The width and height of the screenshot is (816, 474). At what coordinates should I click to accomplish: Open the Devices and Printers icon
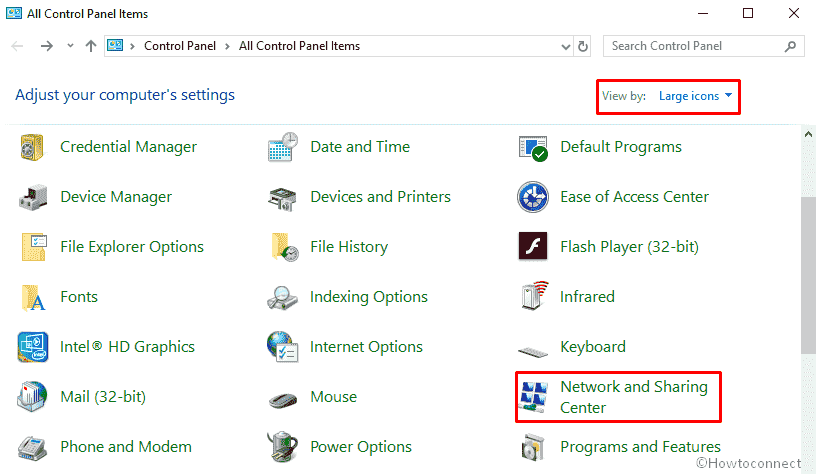click(x=283, y=199)
